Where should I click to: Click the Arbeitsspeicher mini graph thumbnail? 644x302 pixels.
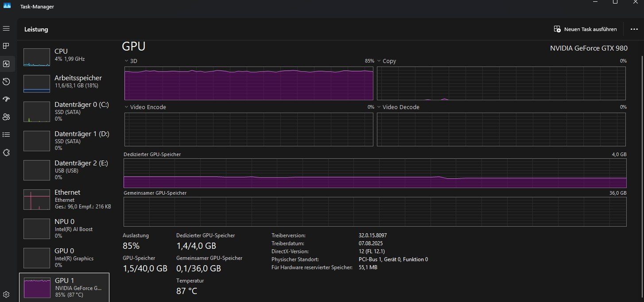[37, 84]
